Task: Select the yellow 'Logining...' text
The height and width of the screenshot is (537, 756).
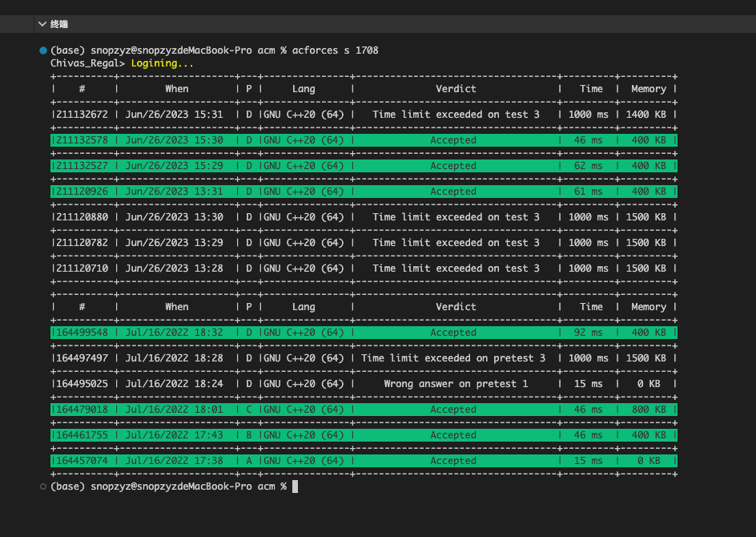Action: 163,63
